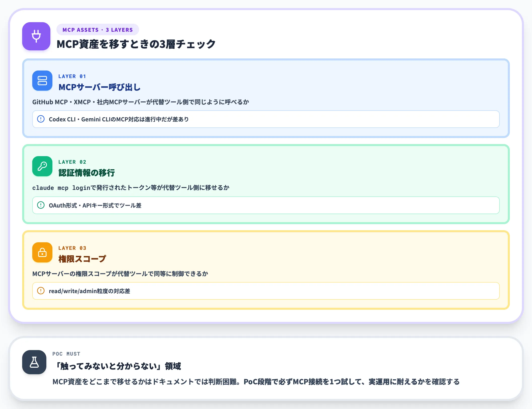Open the 認証情報の移行 title
The image size is (532, 409).
pyautogui.click(x=87, y=173)
